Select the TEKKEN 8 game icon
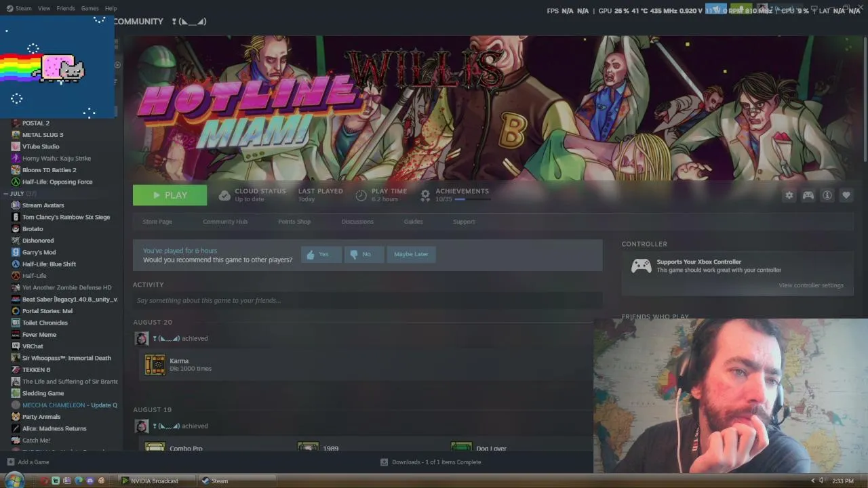868x488 pixels. coord(16,370)
